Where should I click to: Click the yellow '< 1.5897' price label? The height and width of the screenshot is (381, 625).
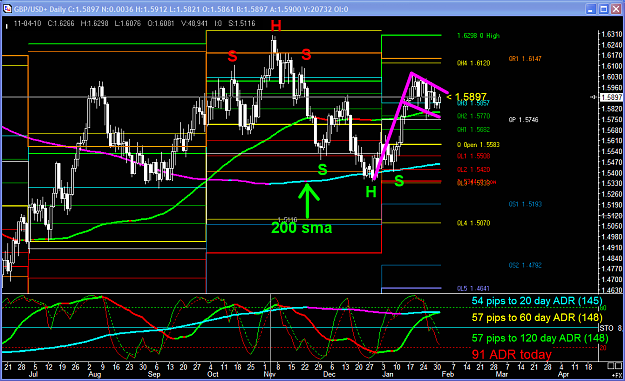pos(467,97)
